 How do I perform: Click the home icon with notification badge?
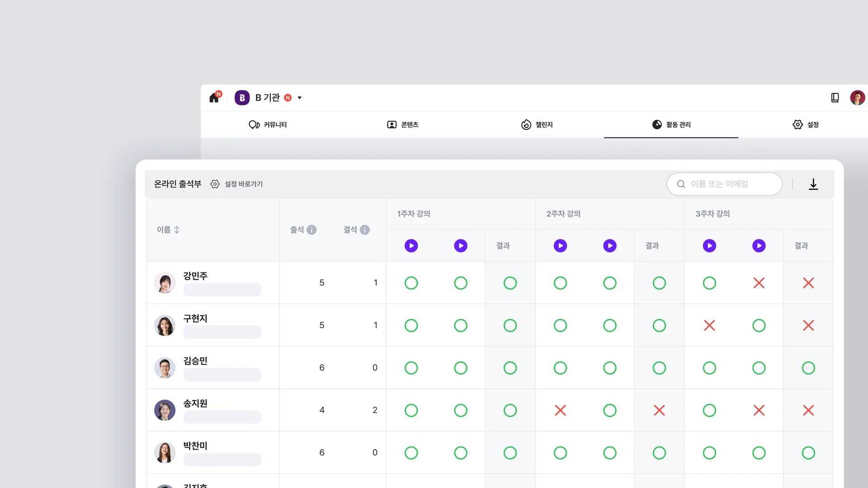214,98
